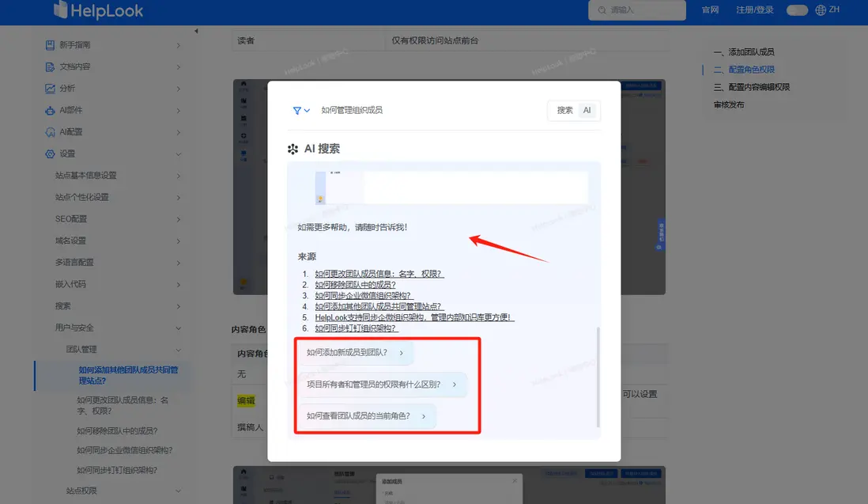
Task: Select the AI配置 icon
Action: coord(49,131)
